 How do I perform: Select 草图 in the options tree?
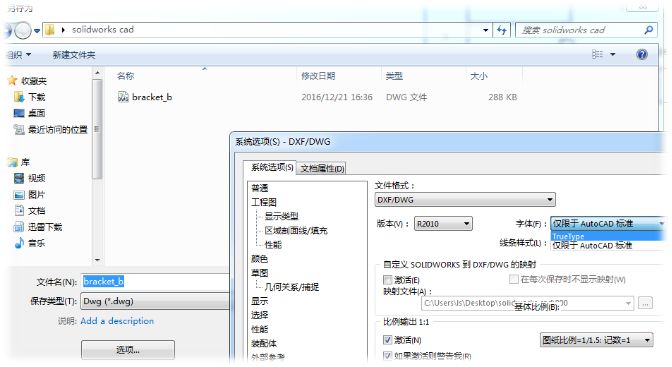[260, 273]
